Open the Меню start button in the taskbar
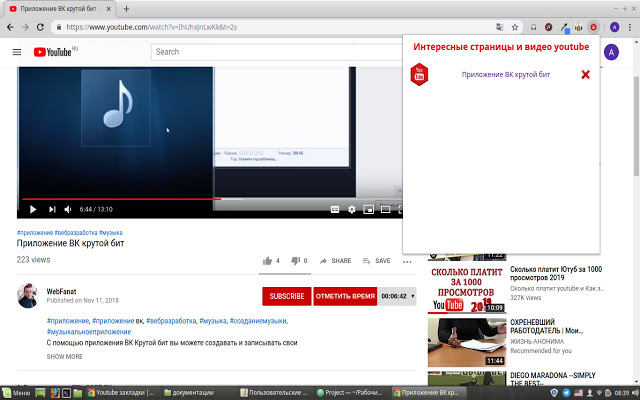Screen dimensions: 640x400 (x=16, y=392)
